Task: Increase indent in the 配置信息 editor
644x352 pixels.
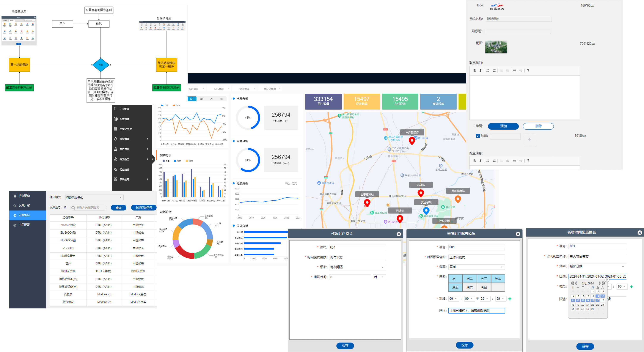Action: pyautogui.click(x=507, y=161)
